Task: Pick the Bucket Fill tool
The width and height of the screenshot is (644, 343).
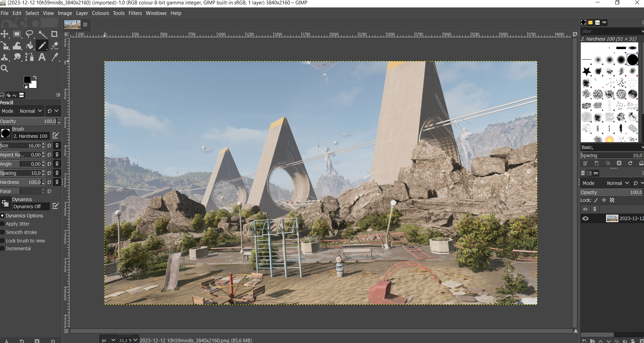Action: point(30,46)
